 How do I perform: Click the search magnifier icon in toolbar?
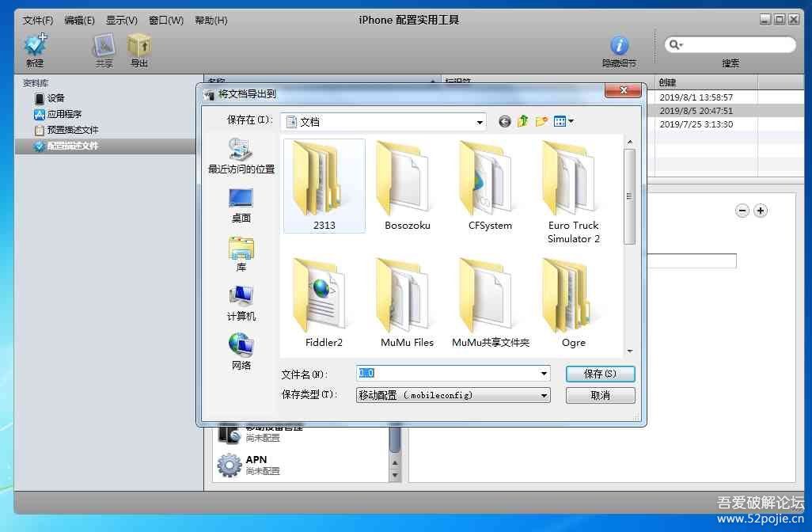click(x=675, y=44)
